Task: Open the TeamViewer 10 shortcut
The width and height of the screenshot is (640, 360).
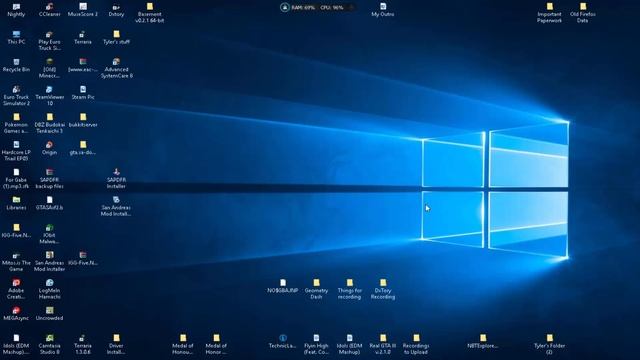Action: pos(49,96)
